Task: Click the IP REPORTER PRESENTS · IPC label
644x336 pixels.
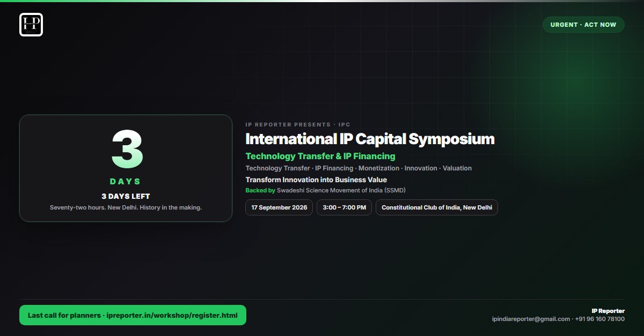Action: pos(298,124)
